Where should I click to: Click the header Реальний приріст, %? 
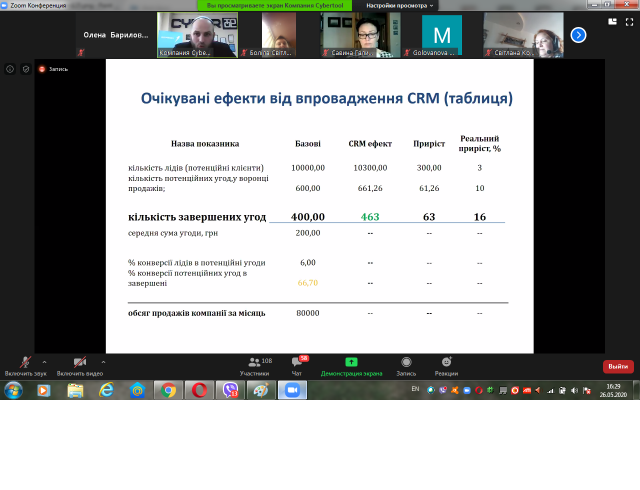(x=480, y=144)
